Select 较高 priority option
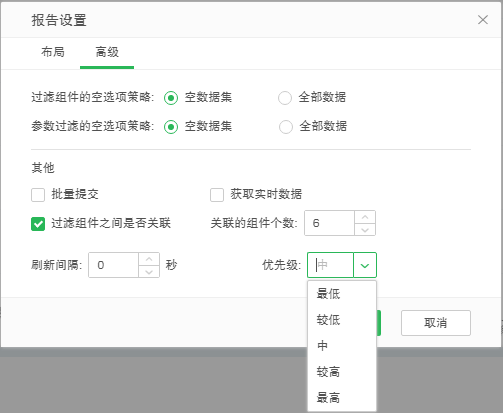Image resolution: width=503 pixels, height=413 pixels. pyautogui.click(x=342, y=372)
